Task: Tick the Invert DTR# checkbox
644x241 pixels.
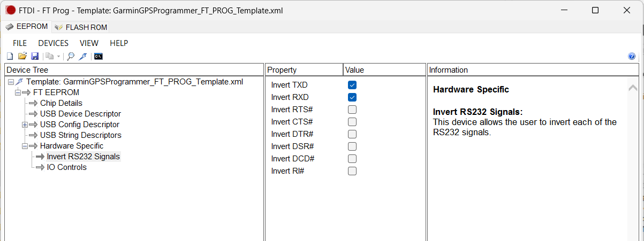Action: tap(352, 134)
